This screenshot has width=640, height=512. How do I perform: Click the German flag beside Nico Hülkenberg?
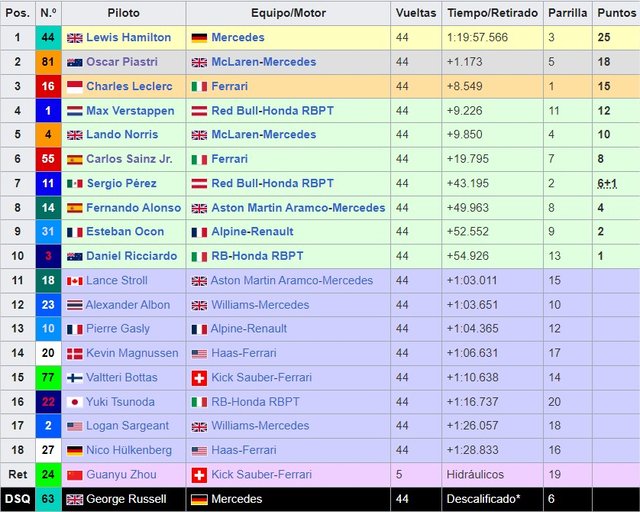click(75, 451)
